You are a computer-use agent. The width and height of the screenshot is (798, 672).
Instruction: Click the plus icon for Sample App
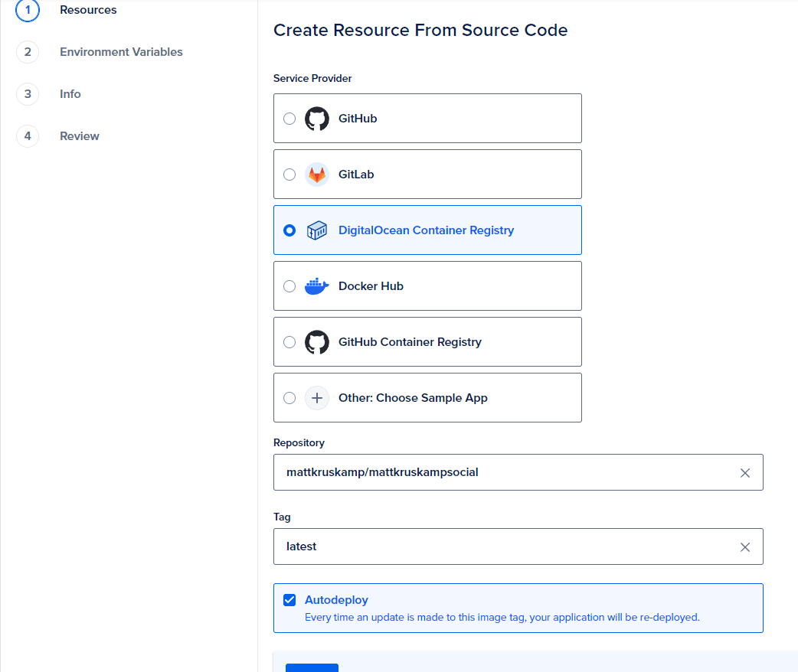coord(317,398)
